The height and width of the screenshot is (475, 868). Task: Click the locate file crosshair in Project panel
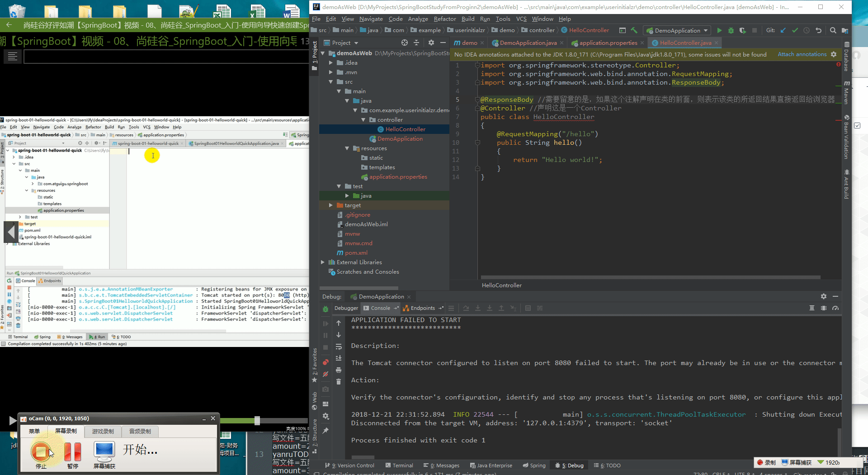coord(405,43)
